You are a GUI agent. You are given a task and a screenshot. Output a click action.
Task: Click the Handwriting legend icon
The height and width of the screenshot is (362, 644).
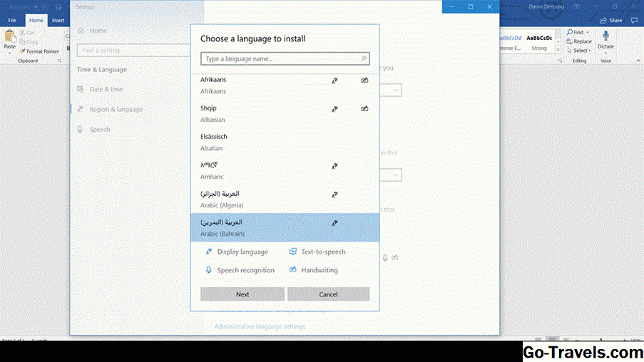pyautogui.click(x=293, y=269)
